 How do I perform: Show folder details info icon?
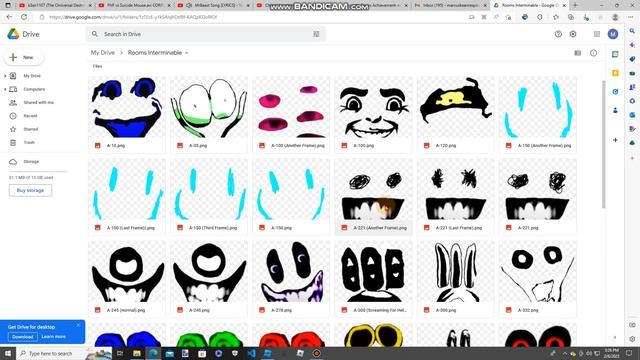point(593,53)
